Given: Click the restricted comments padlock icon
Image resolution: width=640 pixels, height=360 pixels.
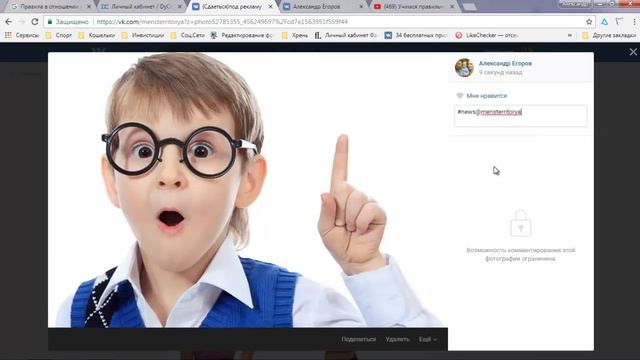Looking at the screenshot, I should [x=520, y=223].
